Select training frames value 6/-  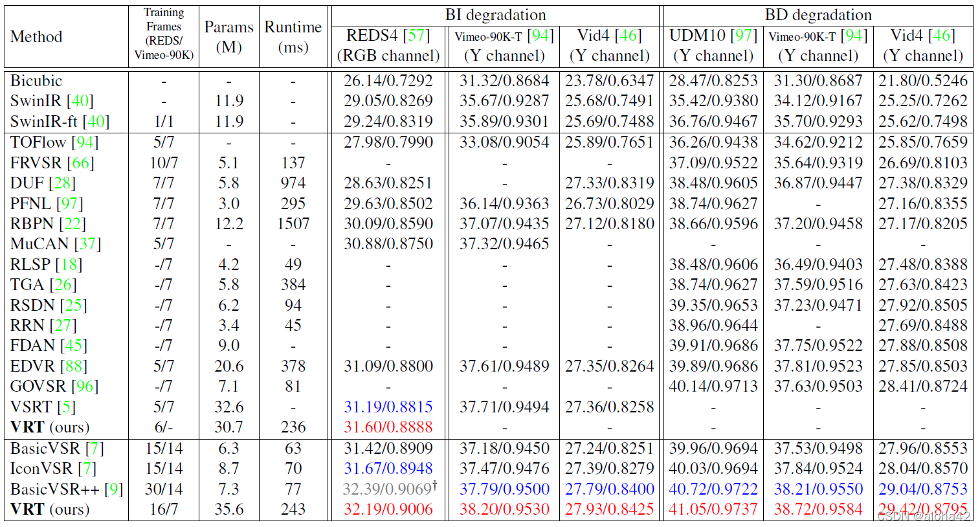click(x=164, y=427)
